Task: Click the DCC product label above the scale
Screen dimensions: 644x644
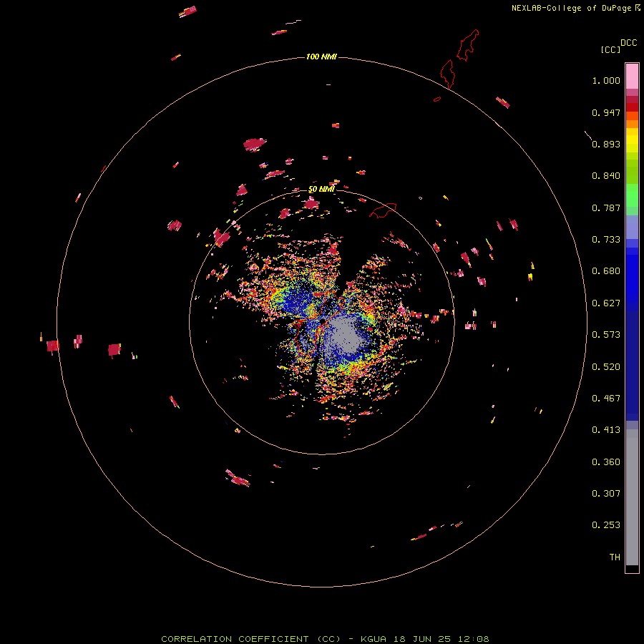Action: pos(628,43)
